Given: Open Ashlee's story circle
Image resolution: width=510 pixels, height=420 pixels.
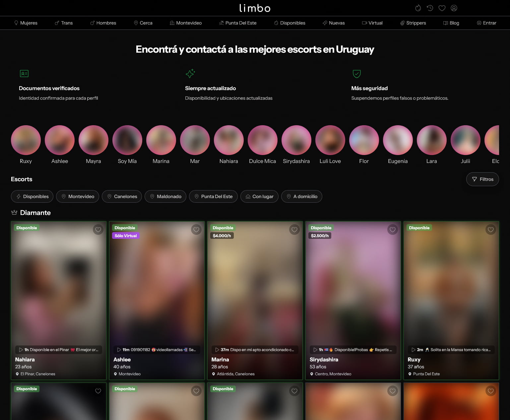Looking at the screenshot, I should (60, 140).
